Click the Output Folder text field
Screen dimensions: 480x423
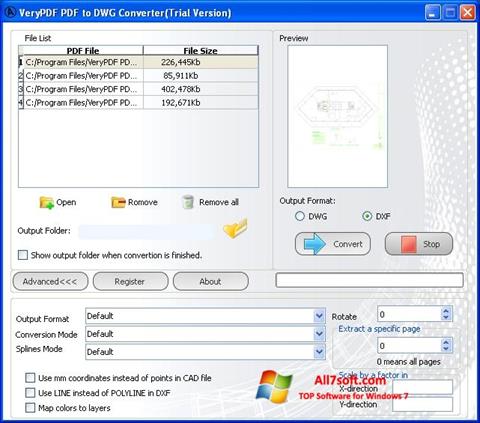coord(147,231)
